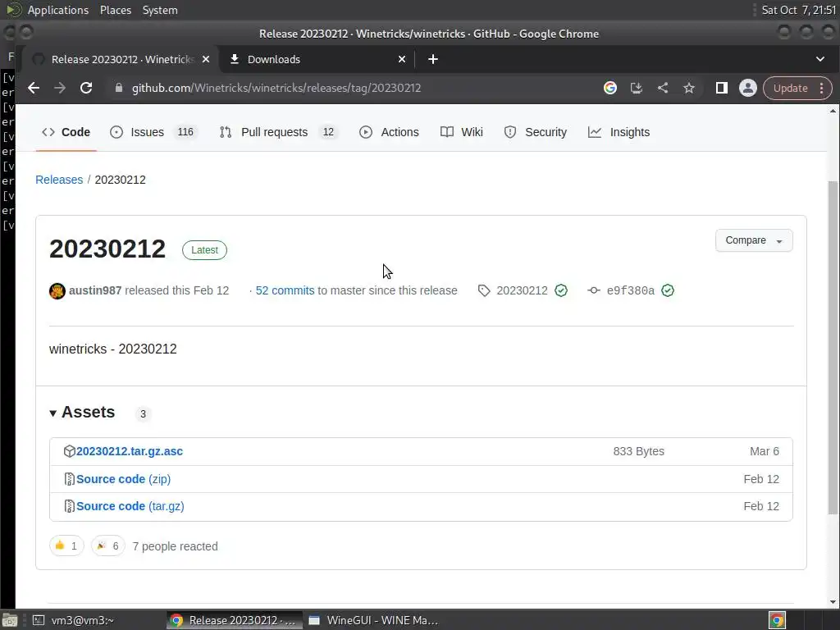
Task: Open tag 20230212 link
Action: coord(522,291)
